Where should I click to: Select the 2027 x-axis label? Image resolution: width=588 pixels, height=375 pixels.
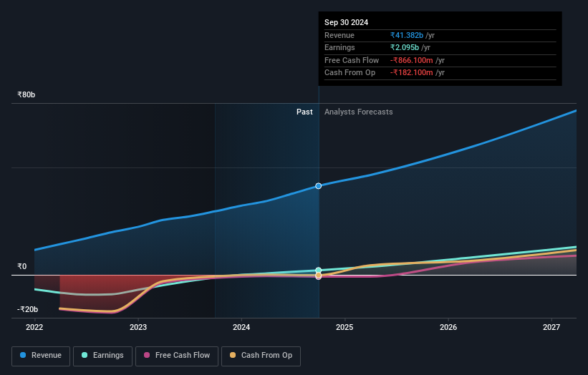click(551, 327)
